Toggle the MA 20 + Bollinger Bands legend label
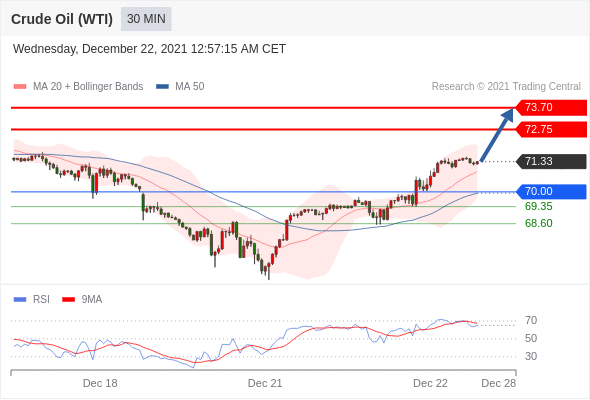590x400 pixels. [88, 87]
